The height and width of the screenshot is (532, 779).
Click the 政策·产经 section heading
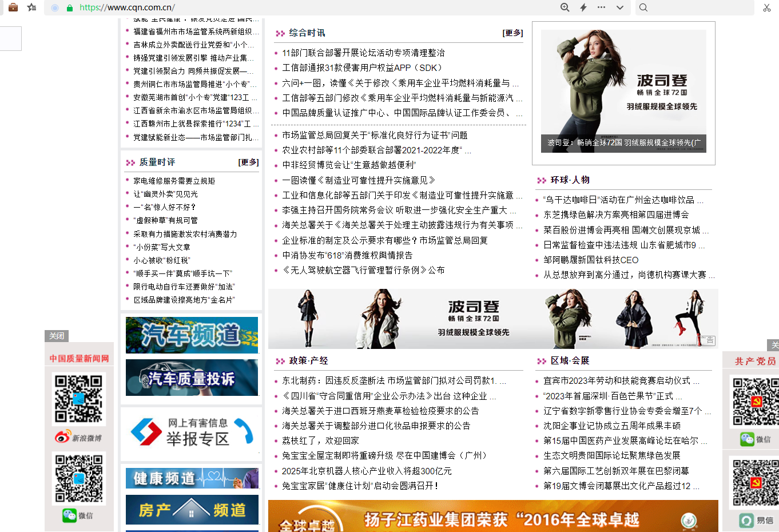click(308, 360)
